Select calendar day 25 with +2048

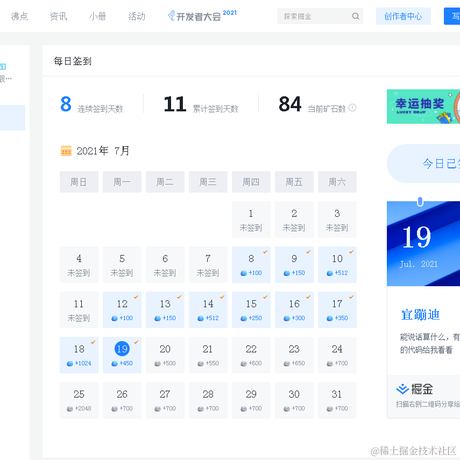[79, 400]
